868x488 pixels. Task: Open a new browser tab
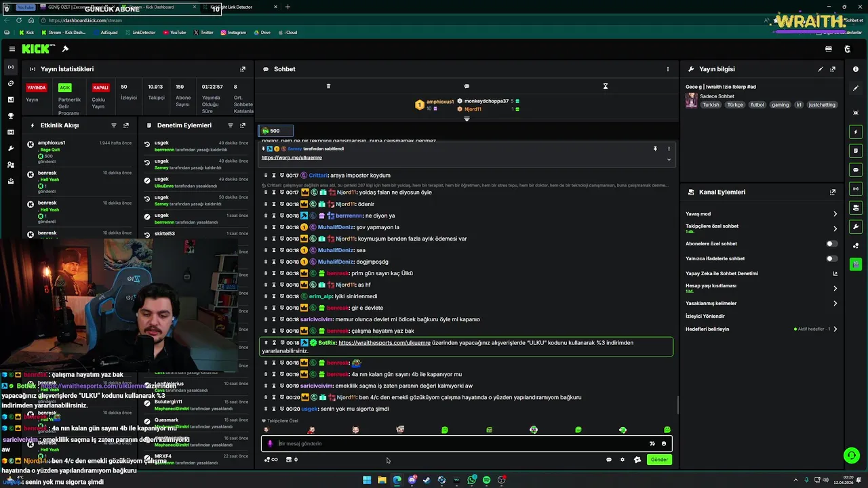coord(288,7)
